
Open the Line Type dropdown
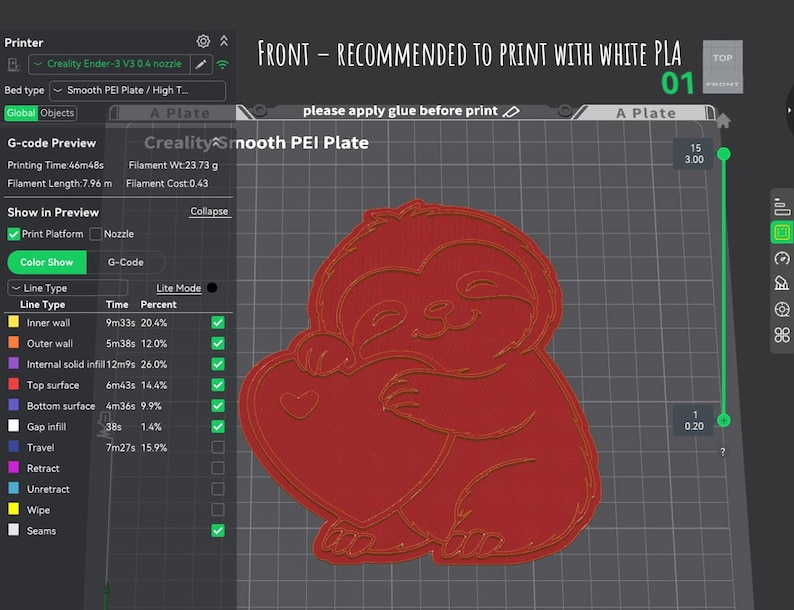pos(67,288)
